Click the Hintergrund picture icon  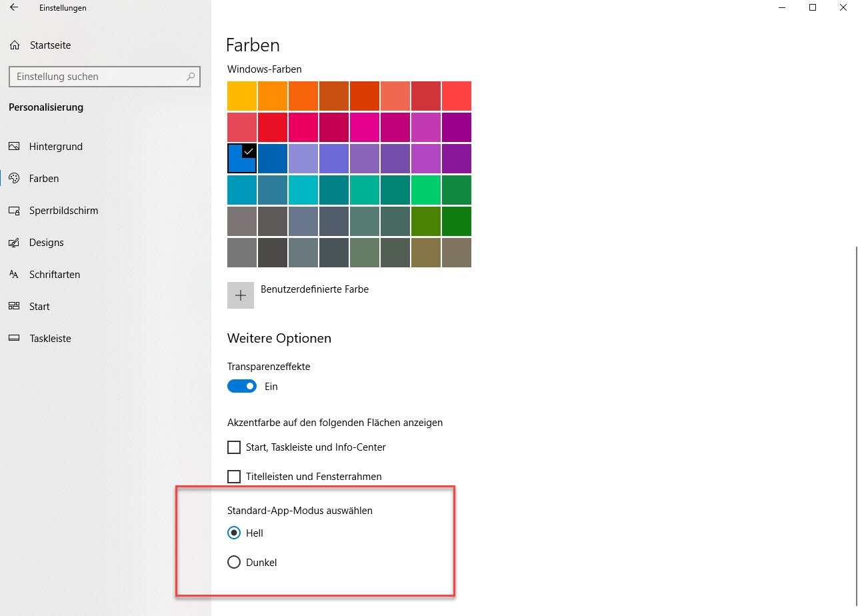[x=14, y=147]
